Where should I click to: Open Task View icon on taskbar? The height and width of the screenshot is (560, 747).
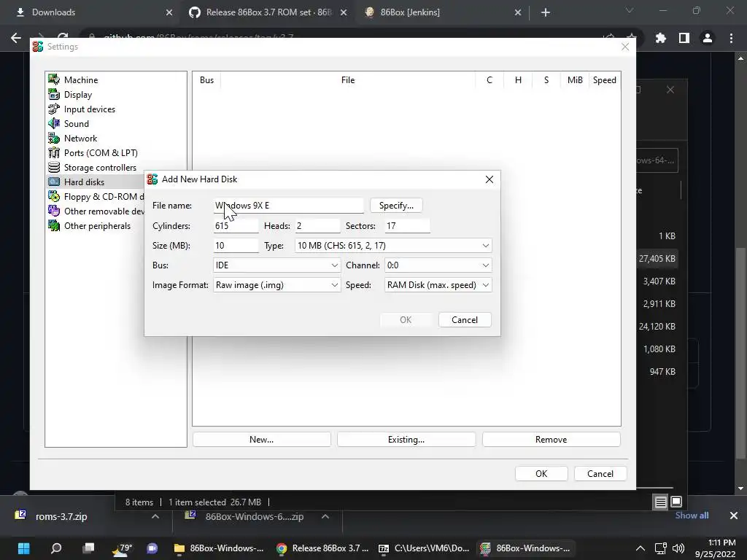pos(88,548)
